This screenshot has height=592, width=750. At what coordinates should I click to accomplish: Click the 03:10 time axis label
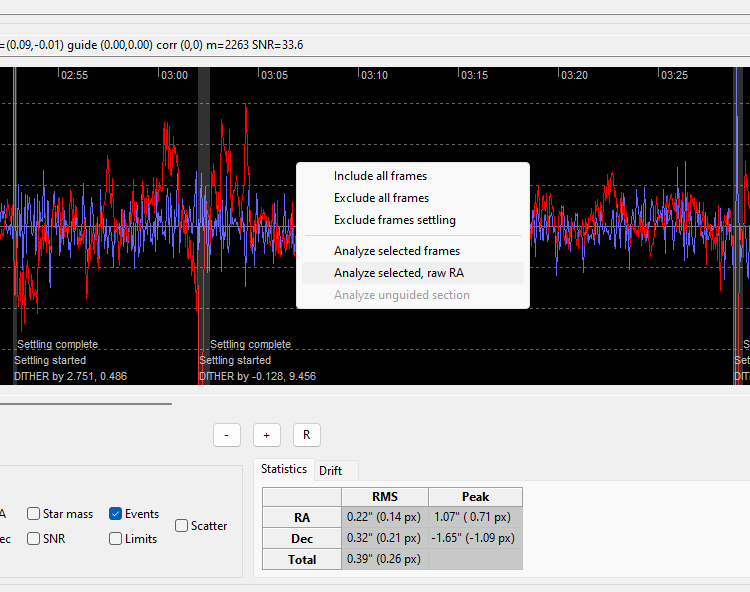pyautogui.click(x=374, y=75)
